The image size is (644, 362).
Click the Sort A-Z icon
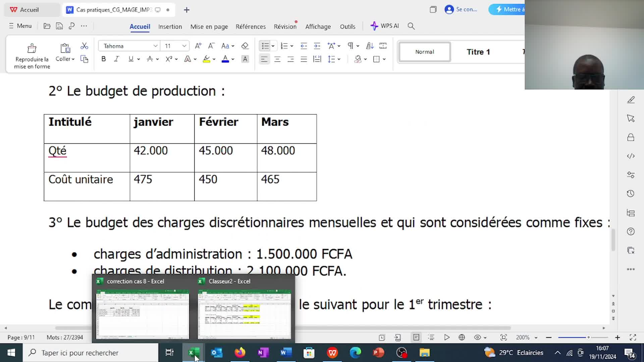point(370,46)
